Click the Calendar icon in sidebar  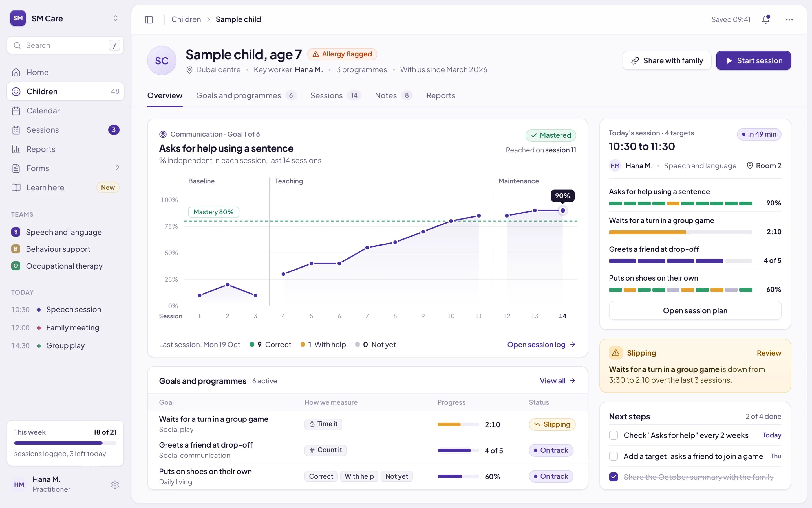point(16,111)
